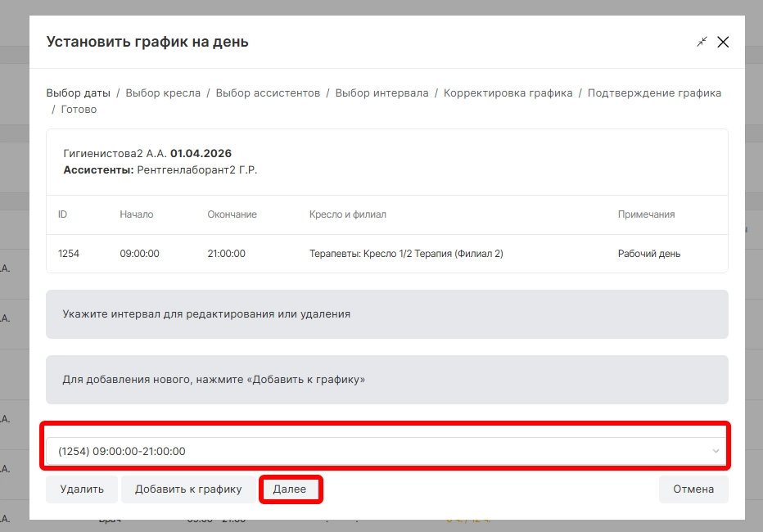Click the 'Окончание' column header
763x532 pixels.
pyautogui.click(x=233, y=214)
